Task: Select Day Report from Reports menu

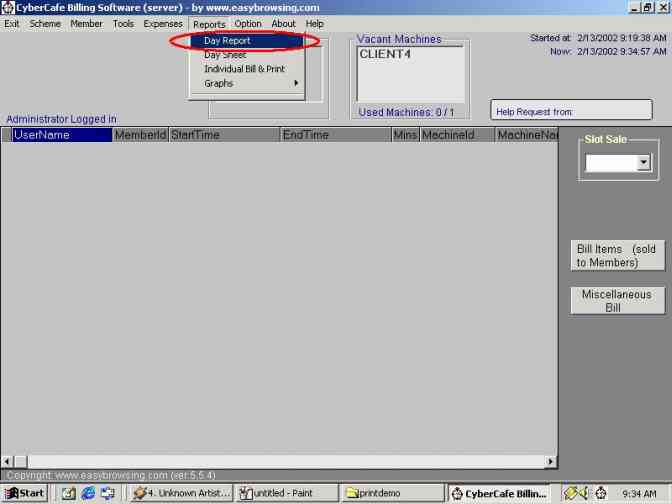Action: point(227,41)
